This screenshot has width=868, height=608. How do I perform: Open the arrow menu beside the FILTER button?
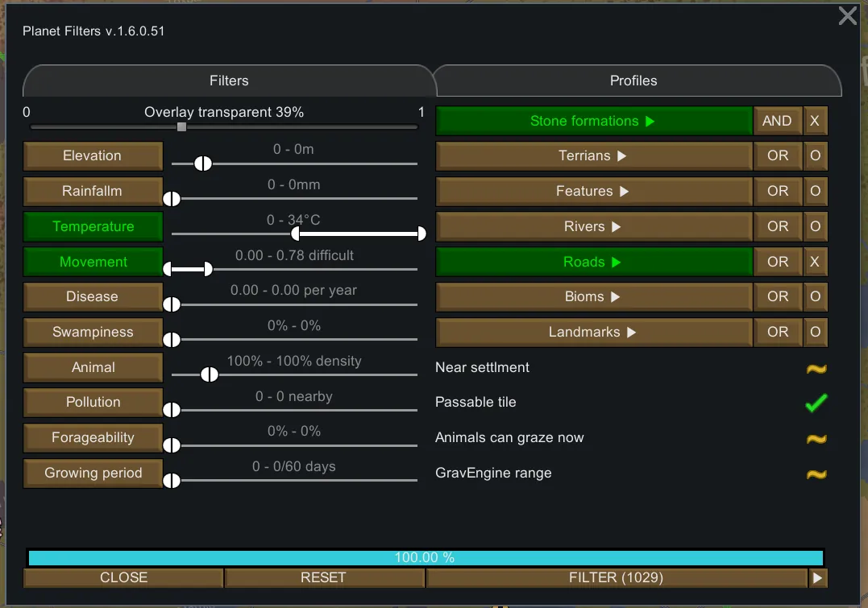(817, 577)
